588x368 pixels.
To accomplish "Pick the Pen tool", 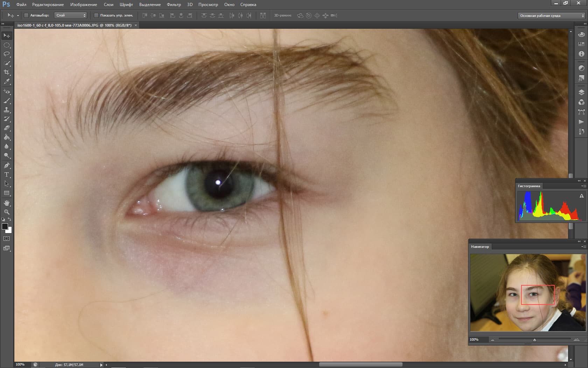I will 7,165.
